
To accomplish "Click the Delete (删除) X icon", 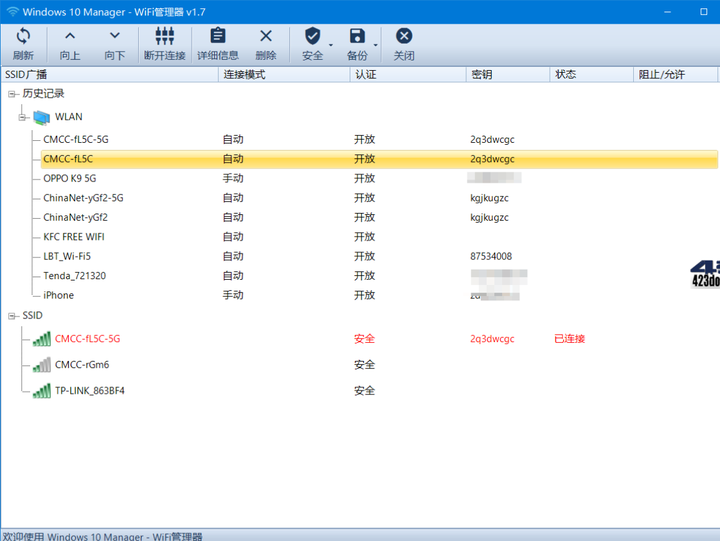I will pos(266,36).
